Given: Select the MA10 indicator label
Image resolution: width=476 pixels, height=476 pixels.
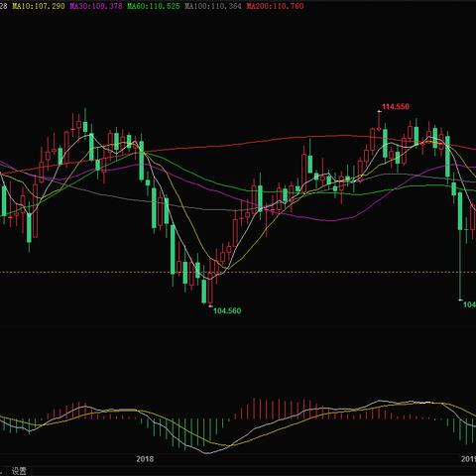Looking at the screenshot, I should coord(39,6).
